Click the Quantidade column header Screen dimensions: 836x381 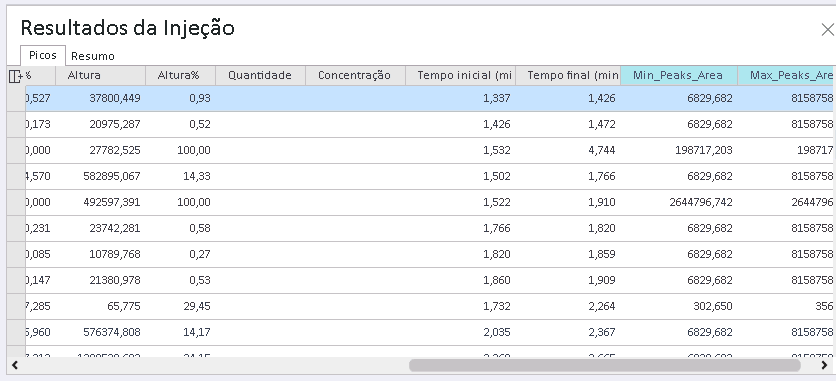pyautogui.click(x=260, y=75)
